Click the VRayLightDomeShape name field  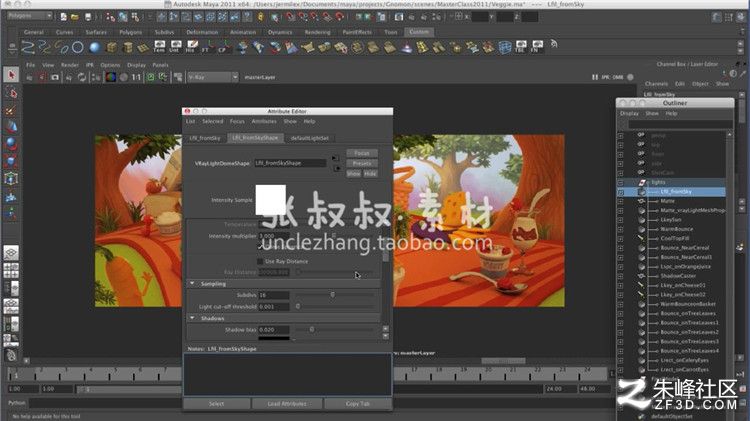point(290,163)
